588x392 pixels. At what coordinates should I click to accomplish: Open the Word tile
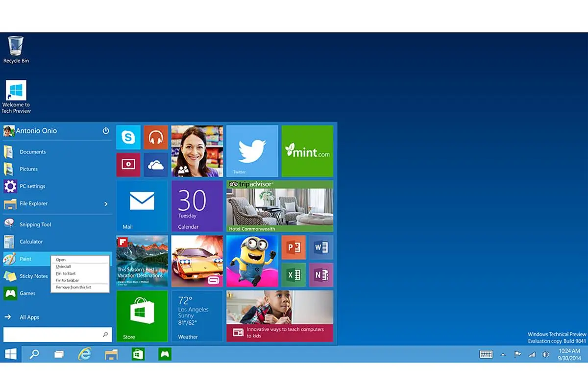pos(321,247)
